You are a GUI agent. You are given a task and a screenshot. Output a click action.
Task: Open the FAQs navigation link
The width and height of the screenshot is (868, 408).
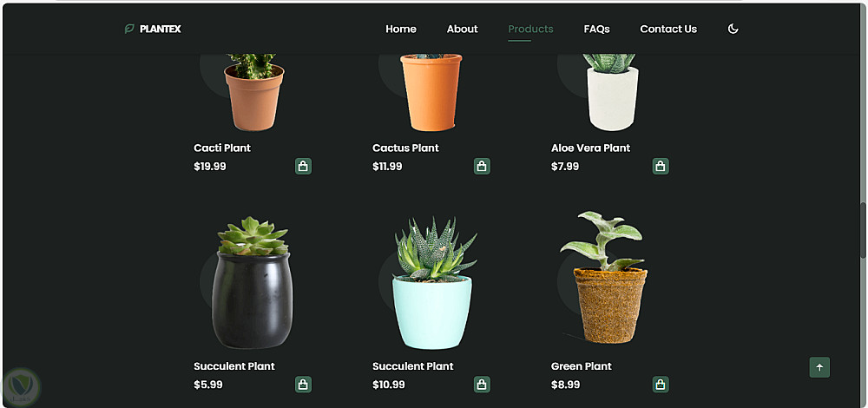coord(597,29)
